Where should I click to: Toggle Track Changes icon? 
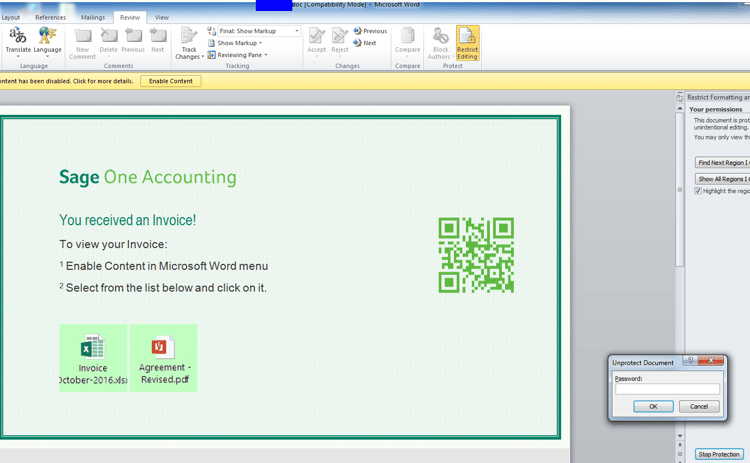(189, 36)
